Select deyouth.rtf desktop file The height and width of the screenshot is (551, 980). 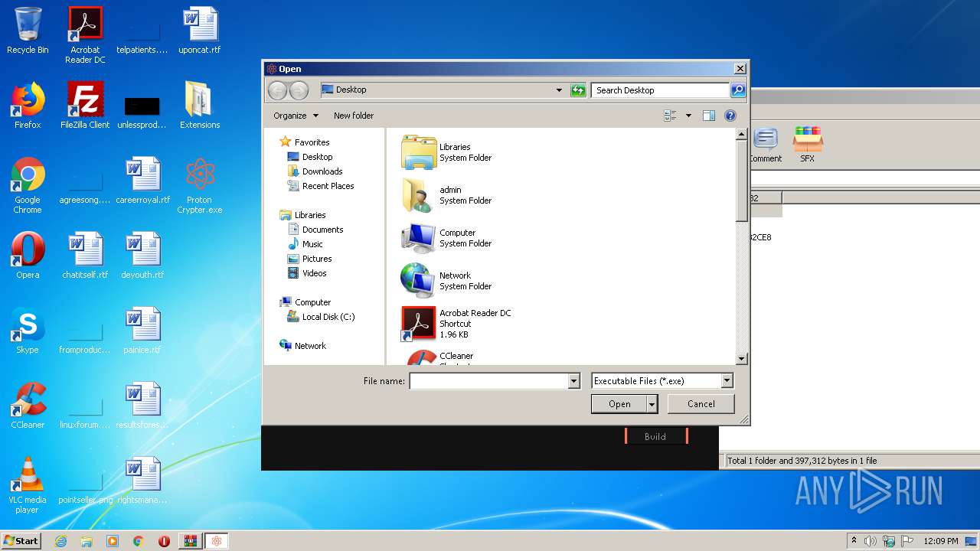click(142, 256)
